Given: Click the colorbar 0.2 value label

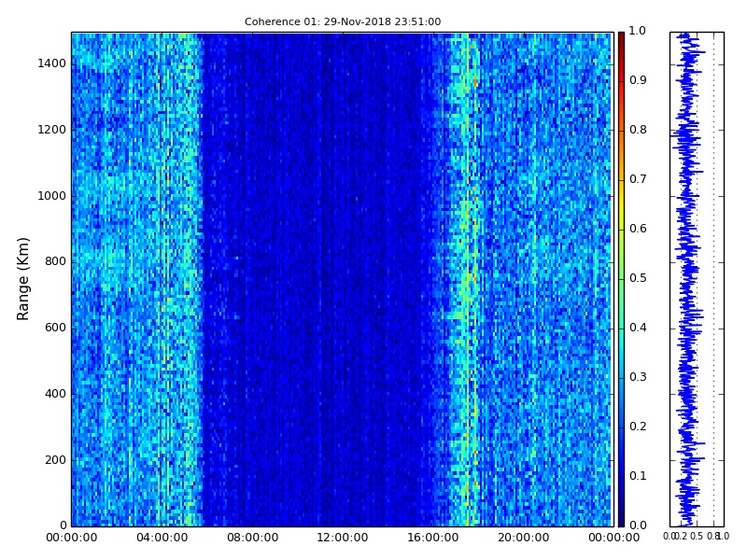Looking at the screenshot, I should coord(638,427).
